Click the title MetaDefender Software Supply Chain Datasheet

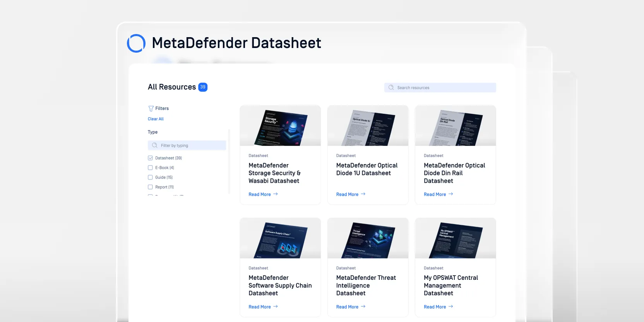pos(280,285)
